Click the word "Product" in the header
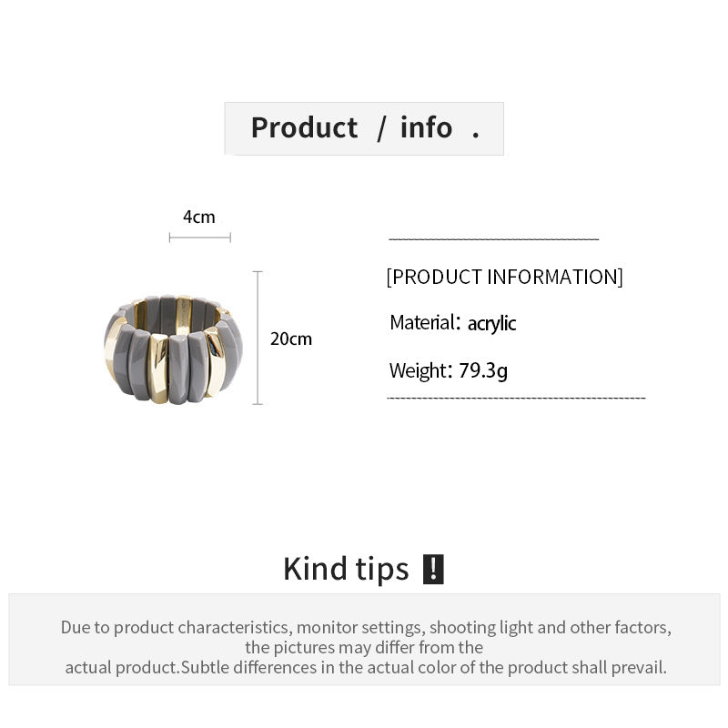 (304, 127)
